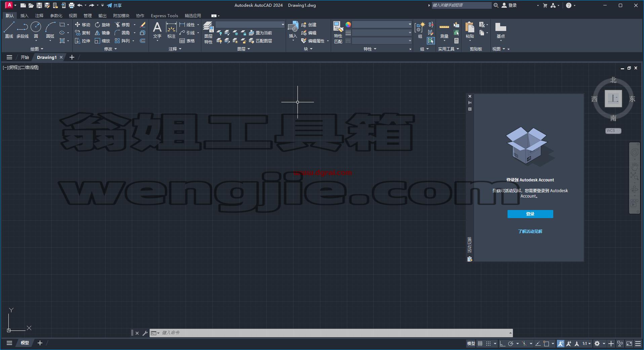
Task: Expand the 注释 panel dropdown
Action: click(x=175, y=49)
